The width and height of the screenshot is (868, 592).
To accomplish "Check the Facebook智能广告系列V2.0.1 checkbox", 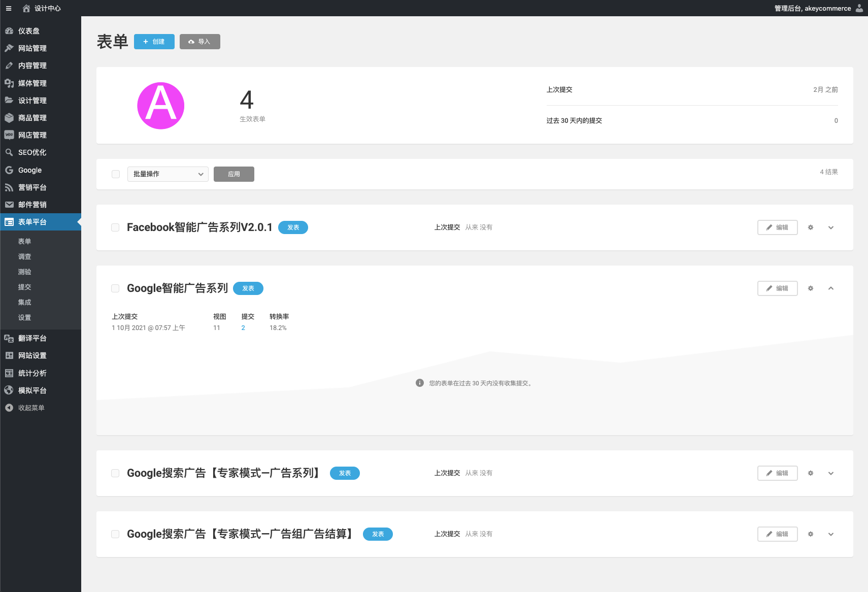I will pos(115,227).
